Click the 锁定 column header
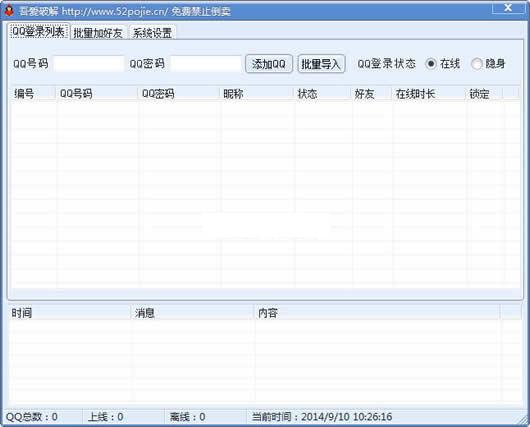The height and width of the screenshot is (427, 530). (485, 94)
